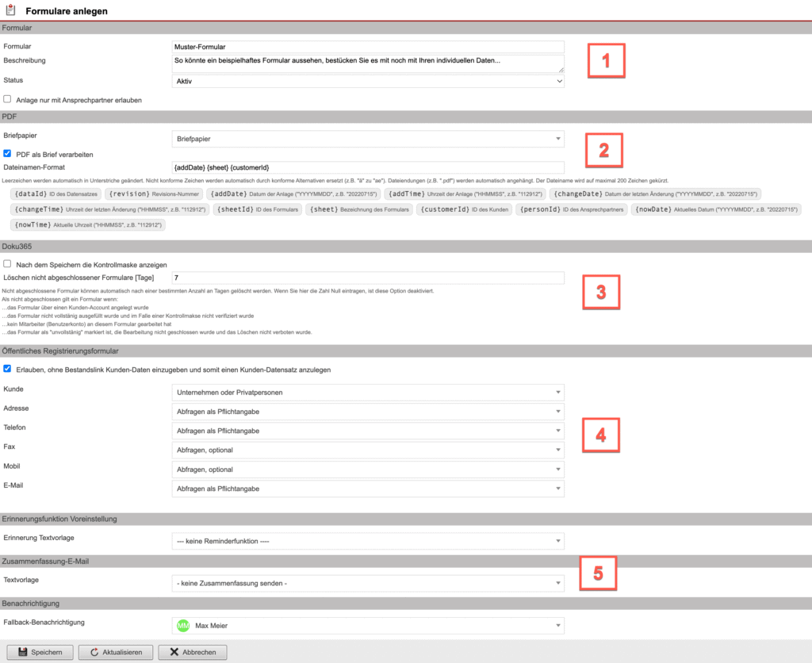This screenshot has width=812, height=663.
Task: Open the Status dropdown showing Aktiv
Action: click(x=369, y=81)
